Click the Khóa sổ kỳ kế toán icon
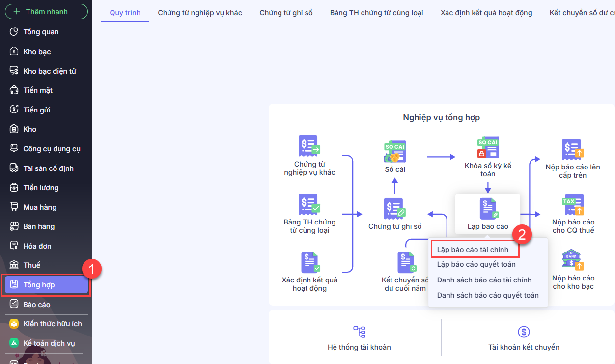Screen dimensions: 615x364 coord(488,147)
